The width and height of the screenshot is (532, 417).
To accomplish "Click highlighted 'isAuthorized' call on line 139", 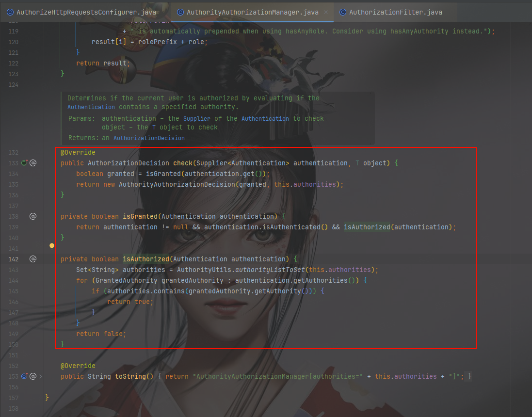I will pyautogui.click(x=367, y=226).
